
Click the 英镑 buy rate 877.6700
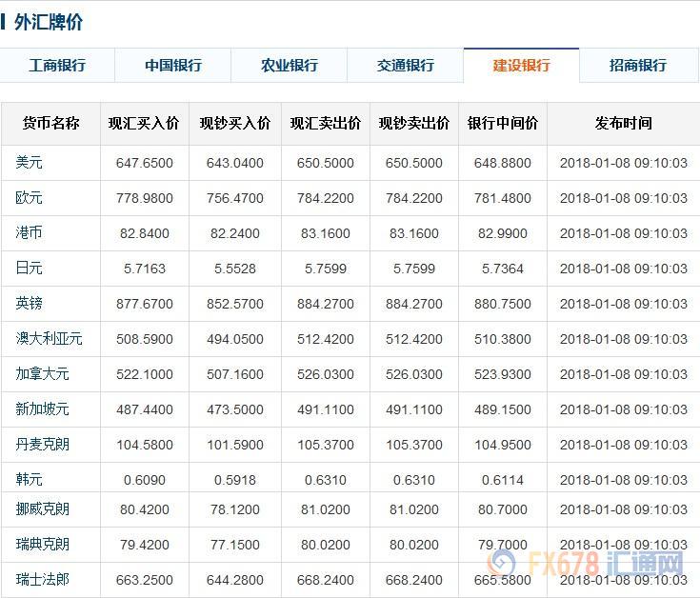pyautogui.click(x=145, y=304)
